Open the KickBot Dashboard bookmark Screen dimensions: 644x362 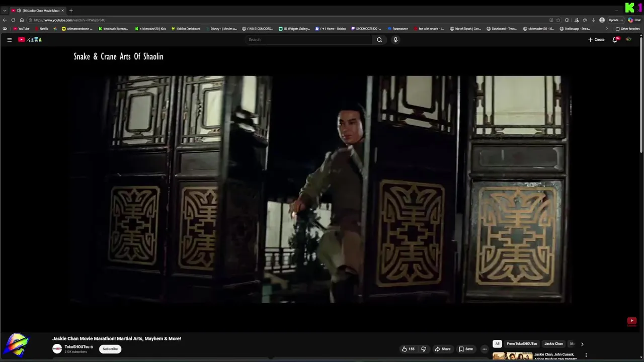[x=186, y=29]
